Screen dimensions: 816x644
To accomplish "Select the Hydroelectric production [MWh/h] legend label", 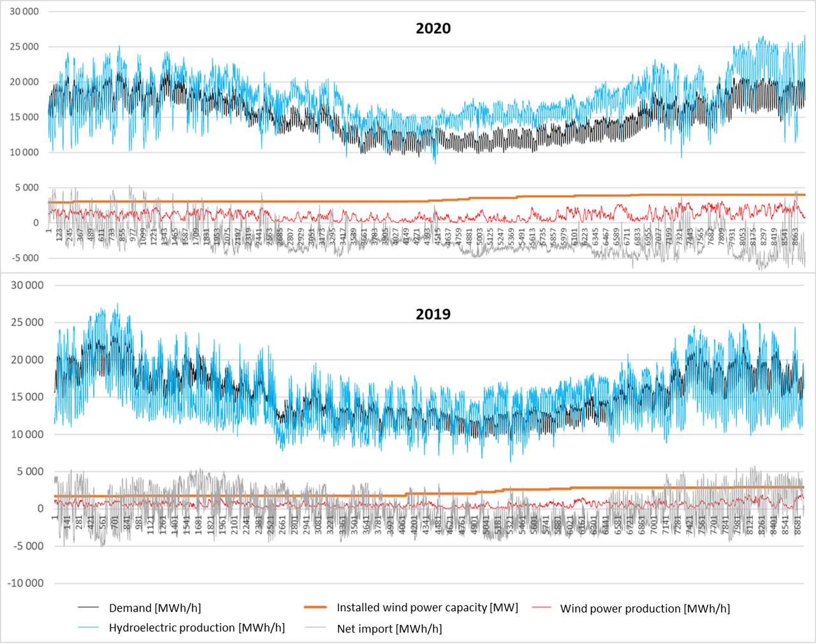I will (x=197, y=628).
